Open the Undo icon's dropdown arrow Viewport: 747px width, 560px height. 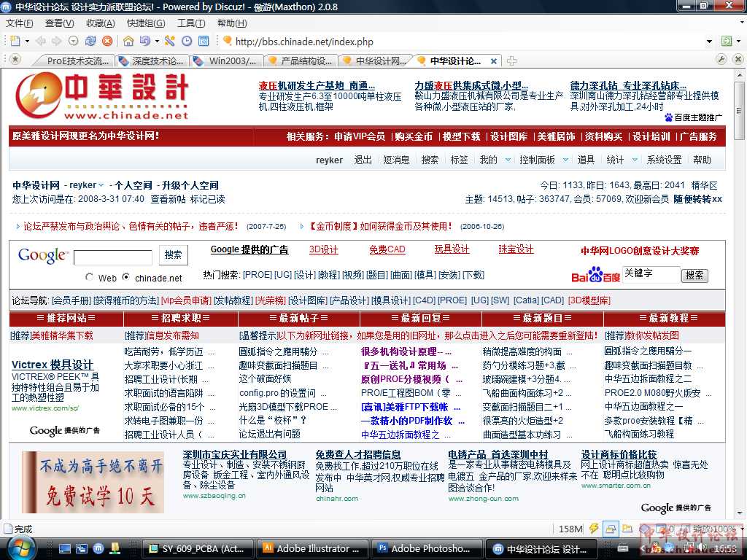click(157, 42)
